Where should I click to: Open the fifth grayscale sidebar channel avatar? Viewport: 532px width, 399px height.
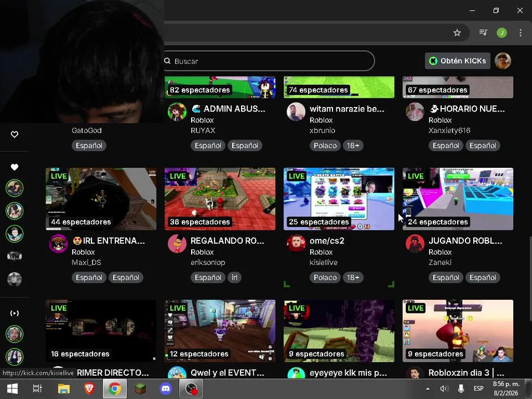(14, 279)
